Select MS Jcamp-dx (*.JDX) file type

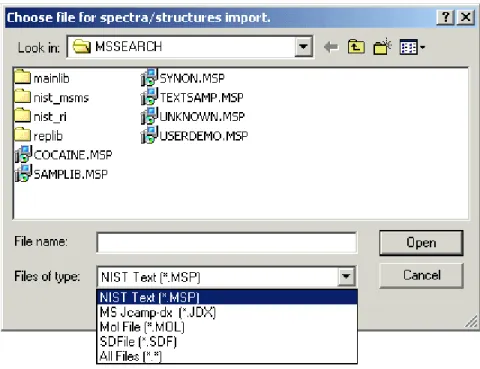pos(227,312)
